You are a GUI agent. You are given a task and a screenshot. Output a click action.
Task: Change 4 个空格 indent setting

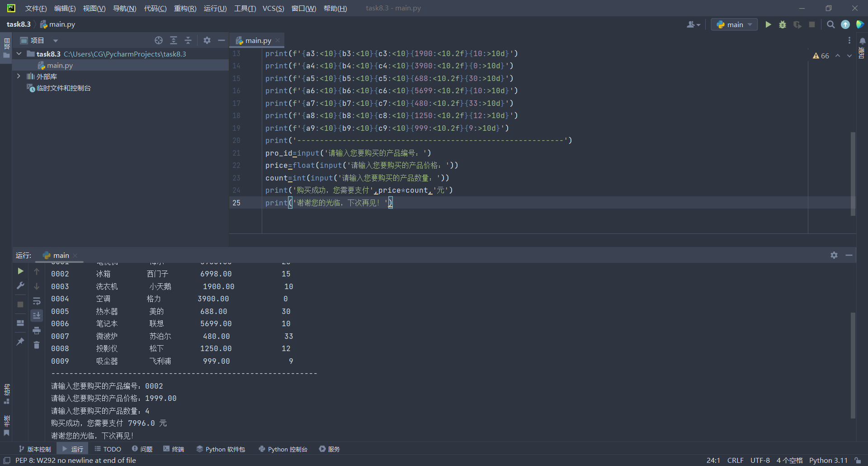click(x=789, y=460)
